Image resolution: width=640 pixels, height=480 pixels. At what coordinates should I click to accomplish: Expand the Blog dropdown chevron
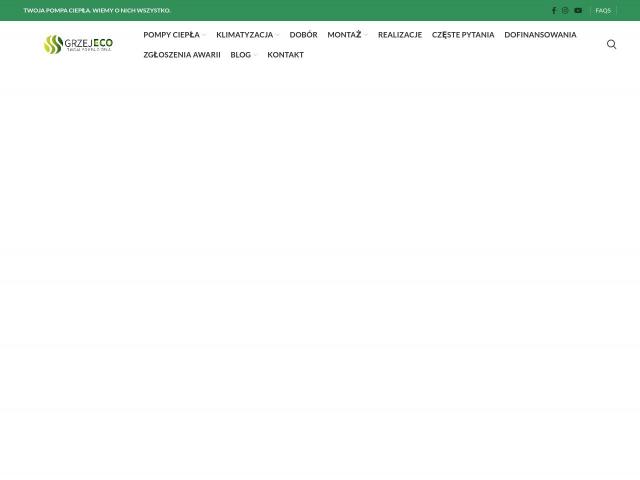point(256,55)
